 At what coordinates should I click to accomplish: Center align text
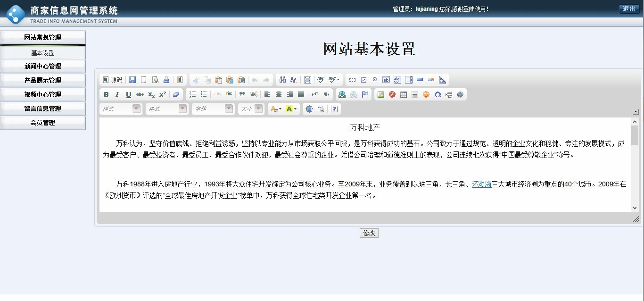click(x=279, y=94)
